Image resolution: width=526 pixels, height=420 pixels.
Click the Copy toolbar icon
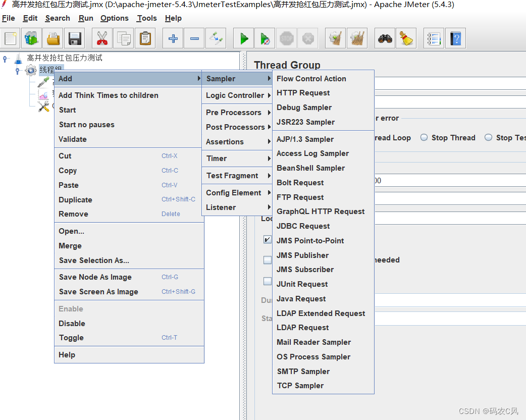click(124, 38)
